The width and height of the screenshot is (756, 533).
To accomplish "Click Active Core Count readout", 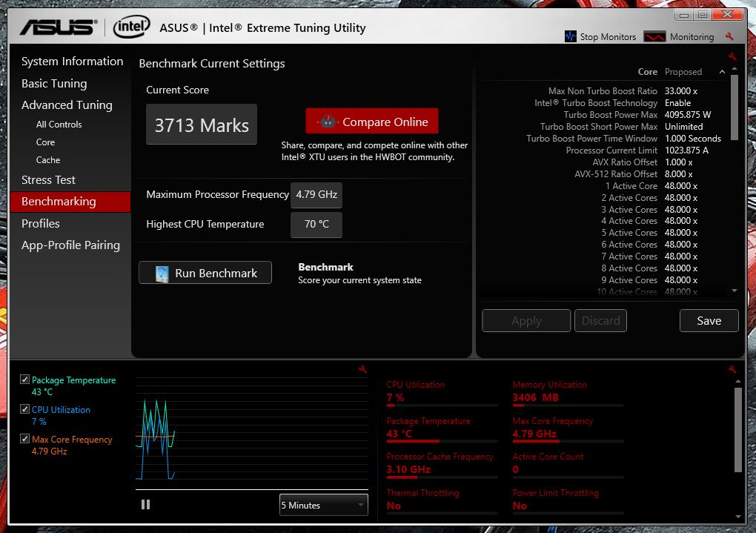I will tap(515, 470).
